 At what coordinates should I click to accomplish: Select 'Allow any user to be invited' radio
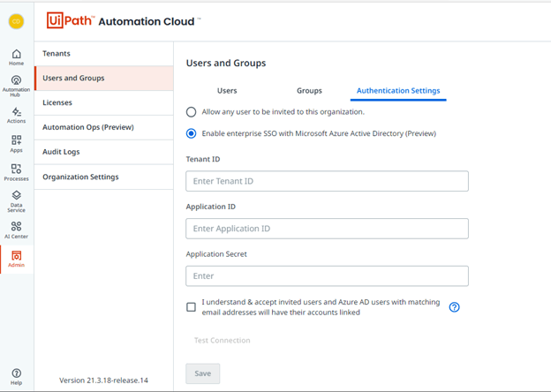pyautogui.click(x=191, y=112)
